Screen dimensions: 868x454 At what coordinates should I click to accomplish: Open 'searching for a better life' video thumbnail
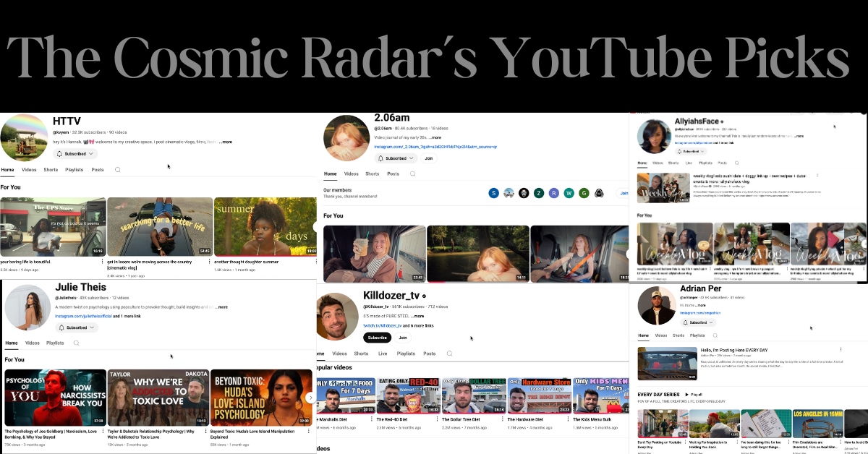point(160,227)
